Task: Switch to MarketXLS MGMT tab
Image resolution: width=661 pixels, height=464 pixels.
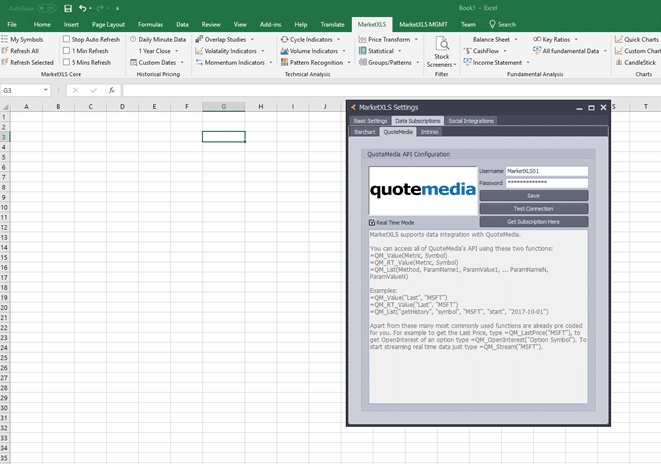Action: (423, 24)
